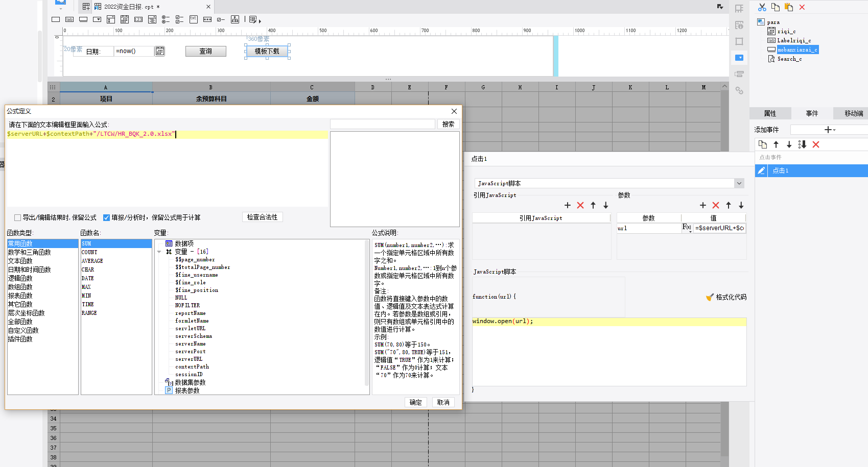This screenshot has height=467, width=868.
Task: Click the sort events icon
Action: pos(803,144)
